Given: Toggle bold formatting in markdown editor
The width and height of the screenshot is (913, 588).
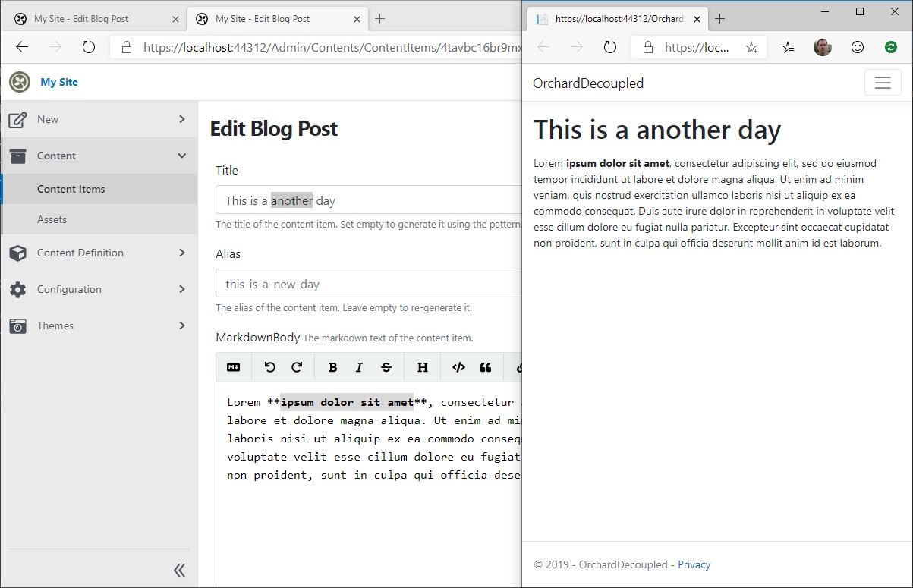Looking at the screenshot, I should coord(332,367).
